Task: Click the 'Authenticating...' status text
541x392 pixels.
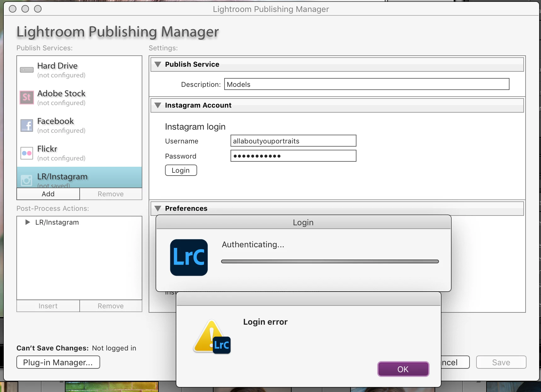Action: click(x=253, y=244)
